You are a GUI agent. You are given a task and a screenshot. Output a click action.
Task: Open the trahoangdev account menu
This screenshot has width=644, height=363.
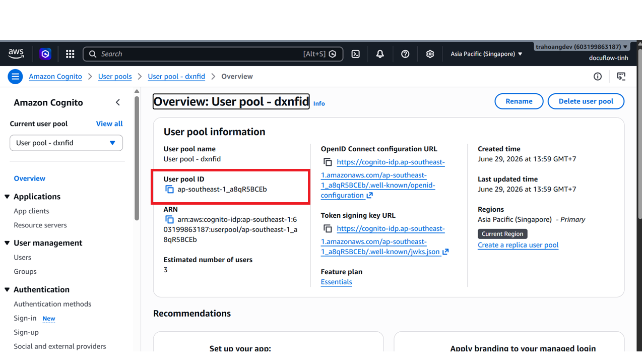tap(581, 47)
